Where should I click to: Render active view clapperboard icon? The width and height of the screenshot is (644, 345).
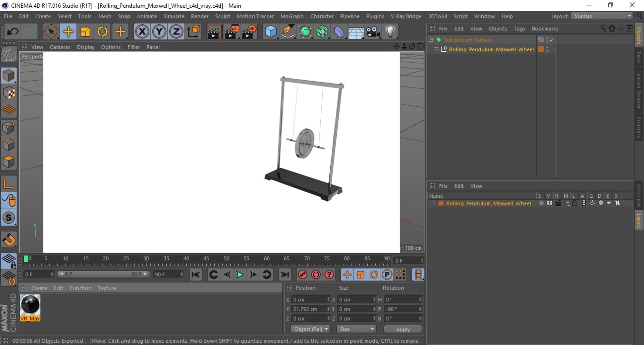point(214,32)
